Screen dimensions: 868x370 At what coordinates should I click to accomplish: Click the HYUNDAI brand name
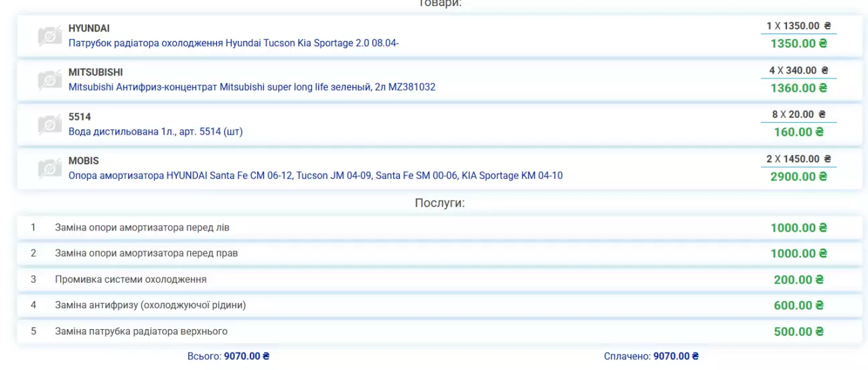[x=89, y=29]
